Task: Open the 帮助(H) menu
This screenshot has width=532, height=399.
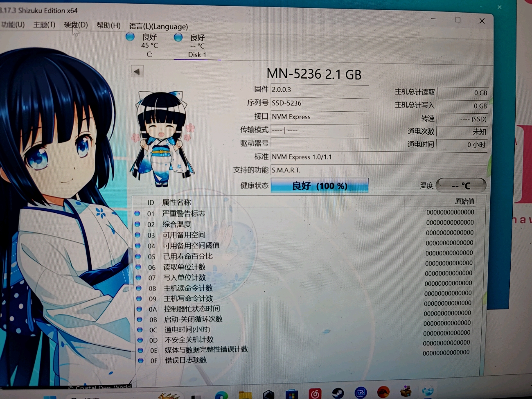Action: pyautogui.click(x=108, y=25)
